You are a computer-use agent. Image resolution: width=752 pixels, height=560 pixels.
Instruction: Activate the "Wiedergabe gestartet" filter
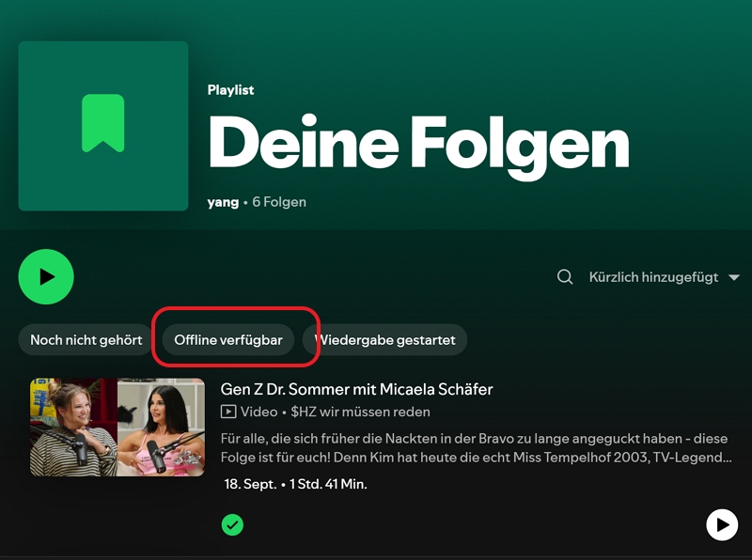[x=384, y=339]
